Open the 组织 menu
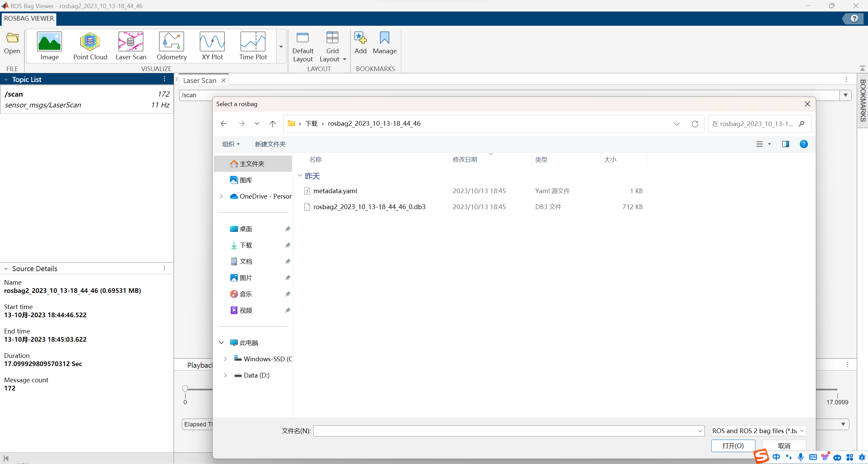The width and height of the screenshot is (868, 464). coord(230,144)
